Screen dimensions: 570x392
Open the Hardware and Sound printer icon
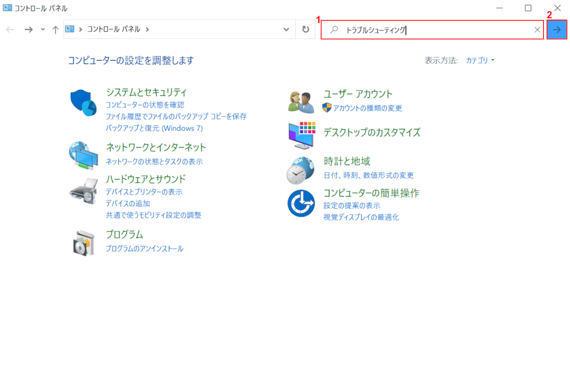tap(84, 192)
